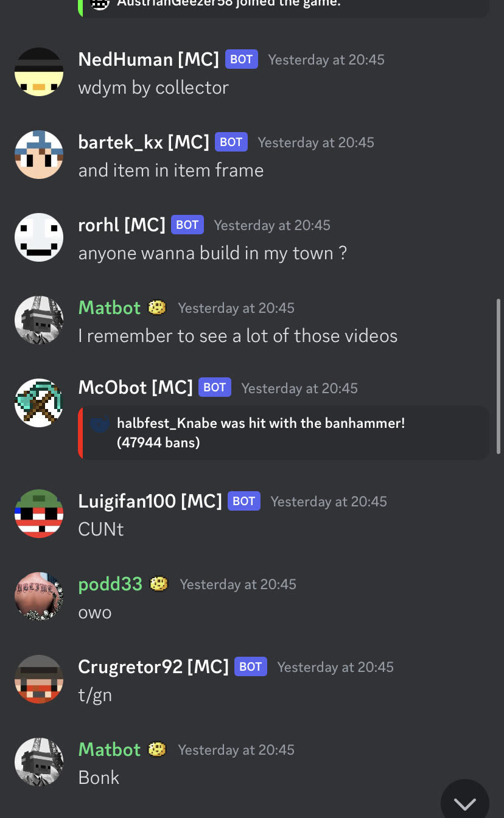This screenshot has width=504, height=818.
Task: Open Luigifan100's green hat avatar
Action: click(39, 514)
